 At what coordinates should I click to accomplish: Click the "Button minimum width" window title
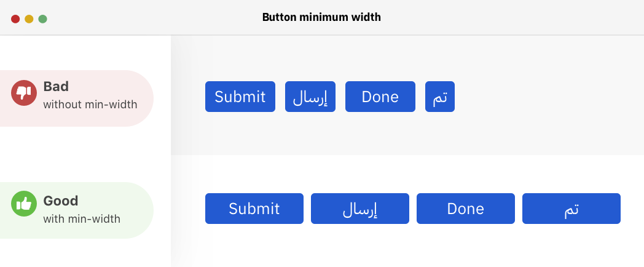[321, 17]
